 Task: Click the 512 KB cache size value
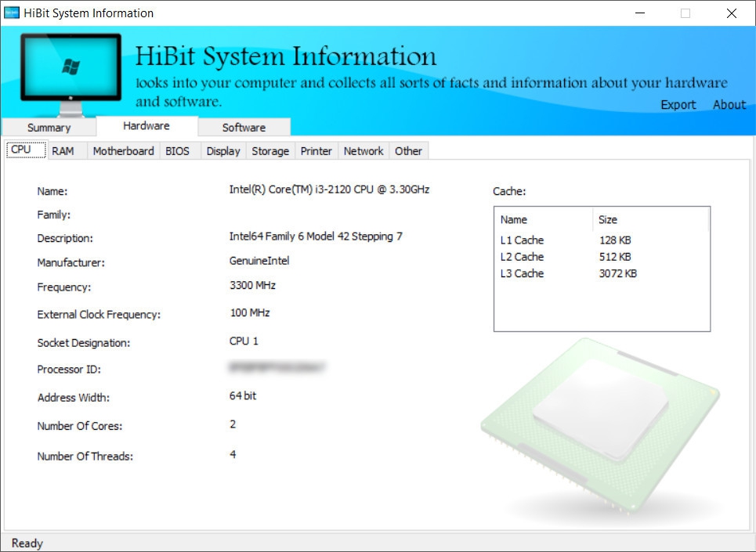(615, 257)
